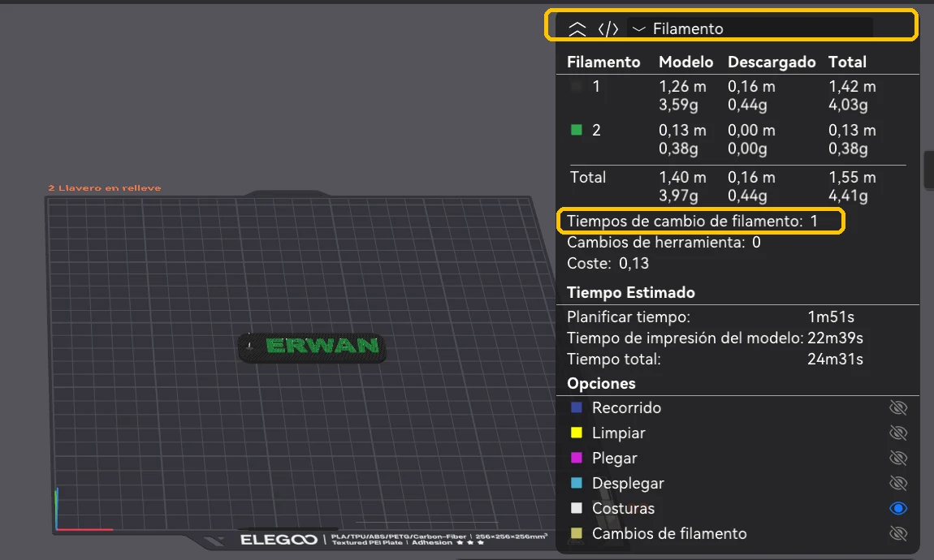The width and height of the screenshot is (934, 560).
Task: Toggle visibility of Limpiar
Action: pos(897,433)
